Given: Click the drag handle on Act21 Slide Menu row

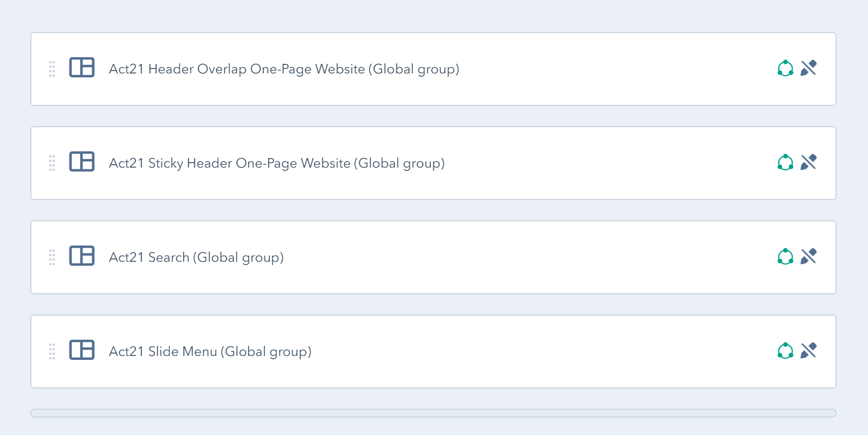Looking at the screenshot, I should 52,350.
